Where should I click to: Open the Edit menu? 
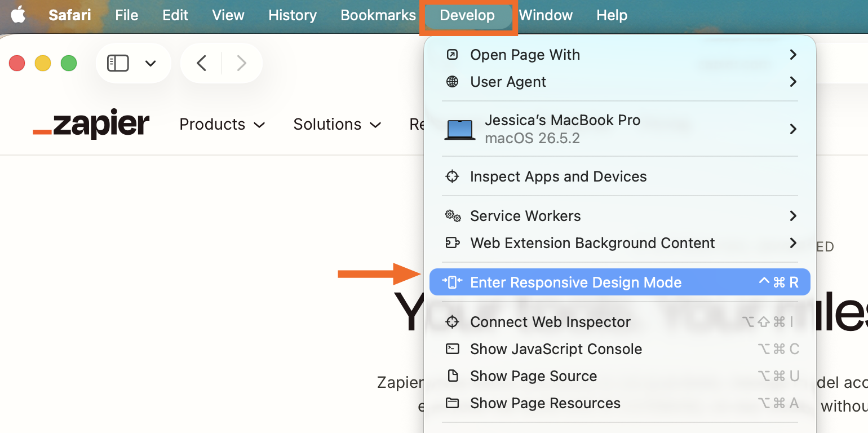[175, 15]
